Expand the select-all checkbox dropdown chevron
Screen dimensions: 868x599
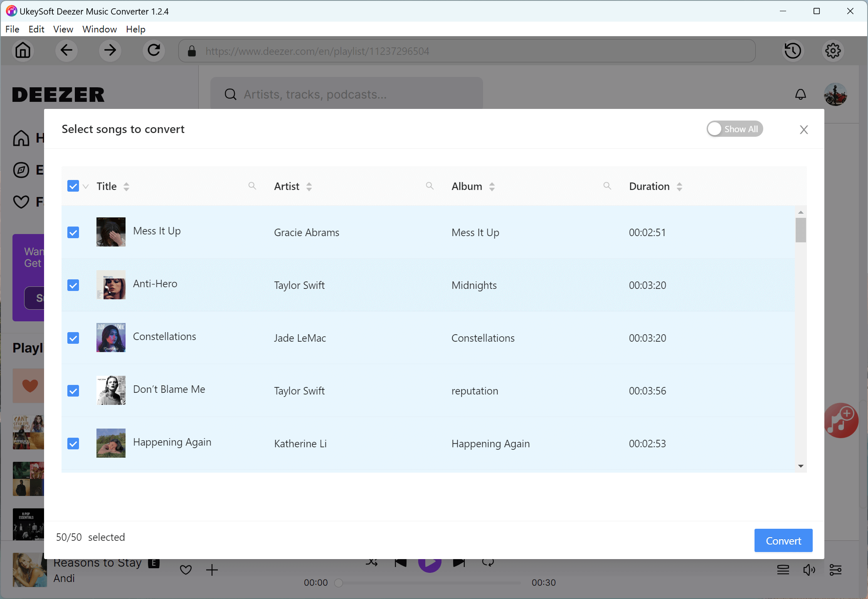[86, 186]
